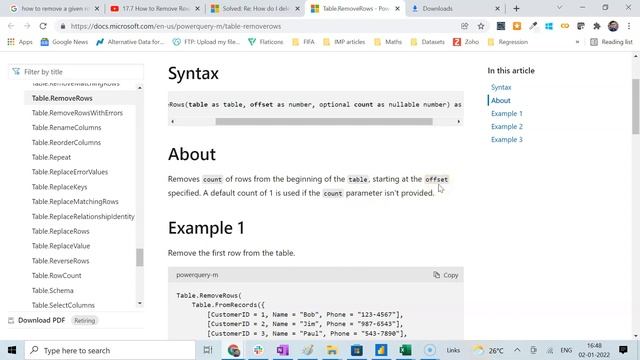Copy the Example 1 code block

[x=446, y=275]
